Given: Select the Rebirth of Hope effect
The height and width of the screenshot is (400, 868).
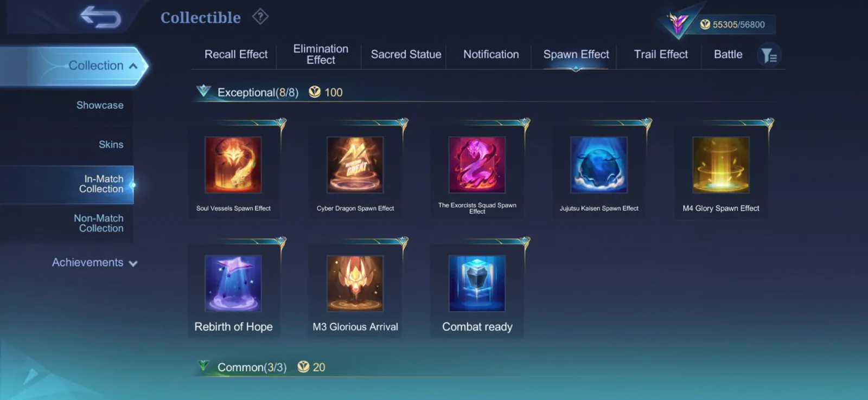Looking at the screenshot, I should point(233,283).
